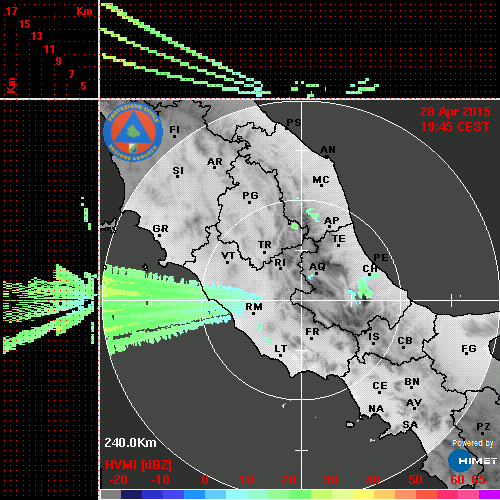Click the SA city label
Image resolution: width=500 pixels, height=500 pixels.
tap(410, 425)
